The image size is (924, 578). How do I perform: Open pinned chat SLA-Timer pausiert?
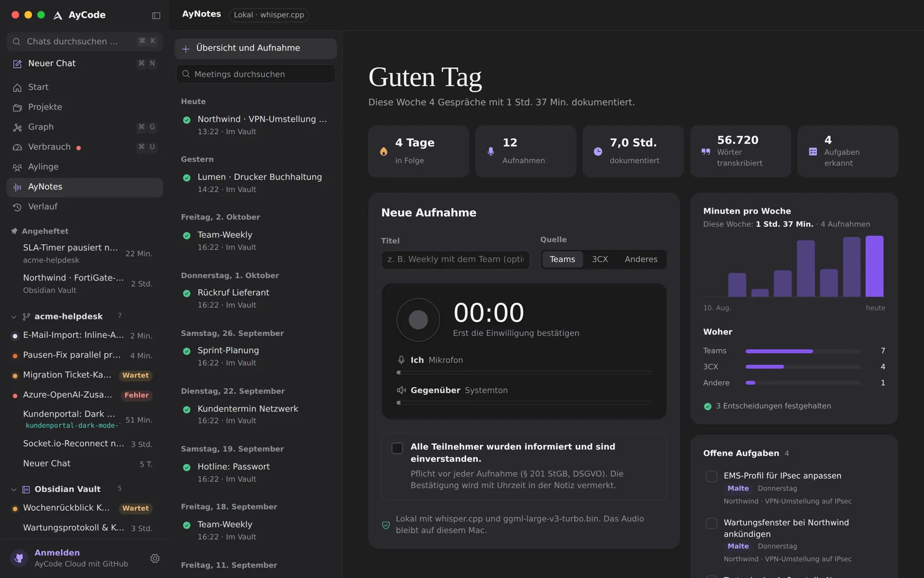[x=85, y=254]
